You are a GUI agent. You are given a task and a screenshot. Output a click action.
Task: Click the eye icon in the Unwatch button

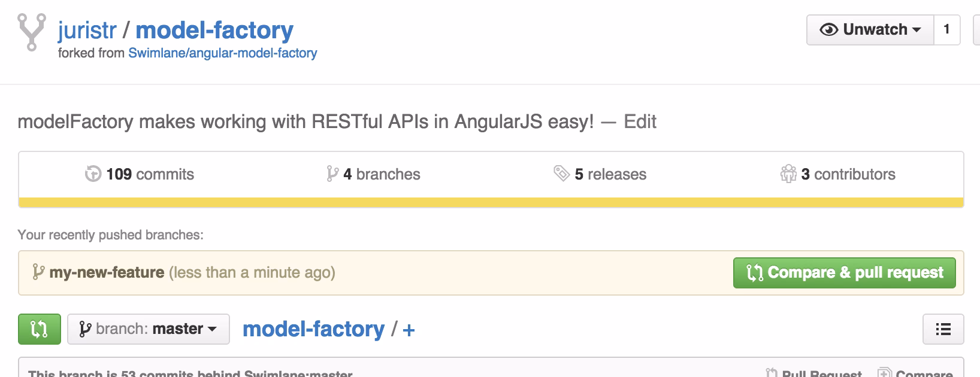(x=828, y=30)
